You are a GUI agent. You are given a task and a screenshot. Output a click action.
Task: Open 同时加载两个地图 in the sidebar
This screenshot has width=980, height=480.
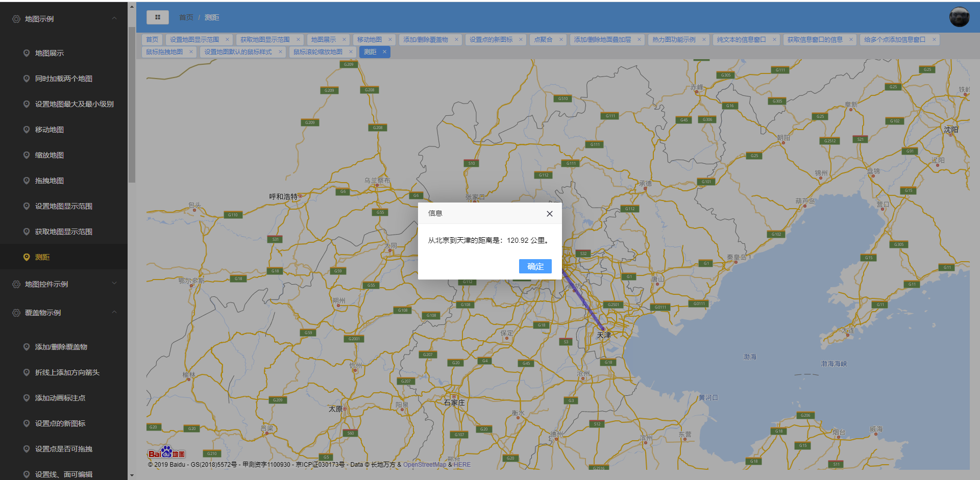coord(64,79)
